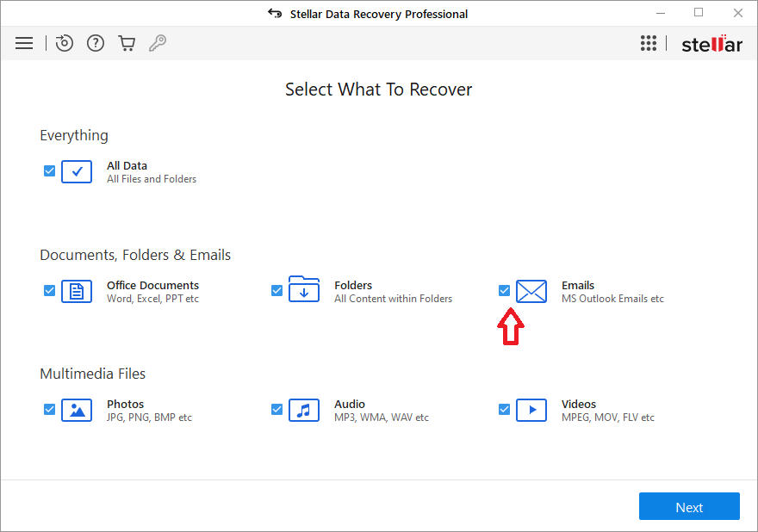Toggle the Videos checkbox

coord(504,409)
